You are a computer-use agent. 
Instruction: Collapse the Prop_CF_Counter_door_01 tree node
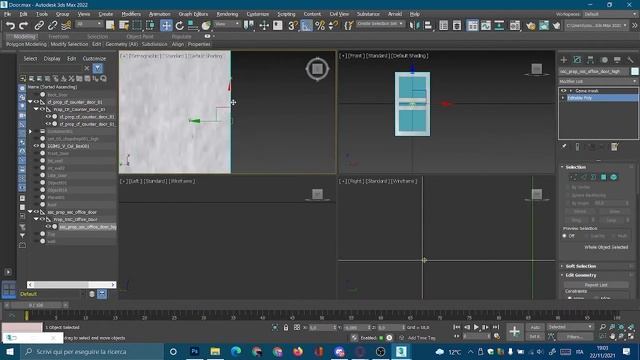(36, 109)
